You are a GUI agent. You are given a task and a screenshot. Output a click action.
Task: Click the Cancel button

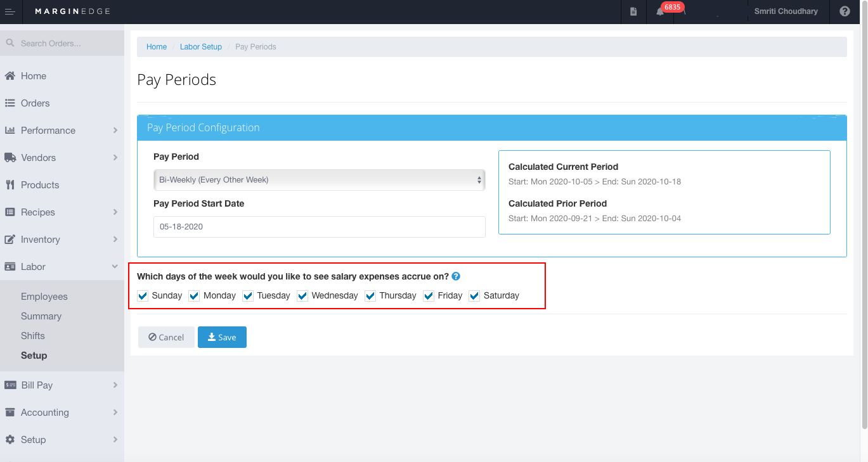[x=166, y=337]
